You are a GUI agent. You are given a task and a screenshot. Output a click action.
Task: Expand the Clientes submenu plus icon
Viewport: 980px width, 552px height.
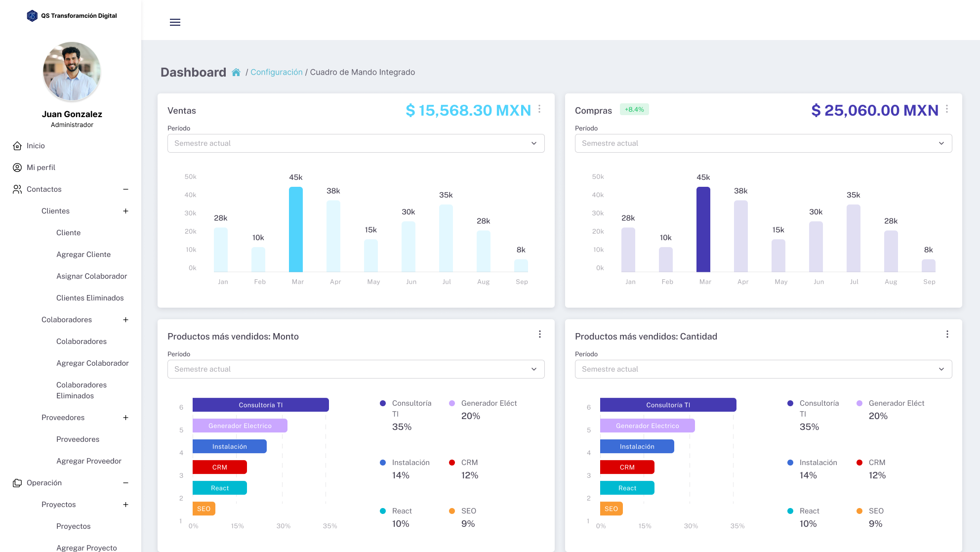click(x=125, y=211)
